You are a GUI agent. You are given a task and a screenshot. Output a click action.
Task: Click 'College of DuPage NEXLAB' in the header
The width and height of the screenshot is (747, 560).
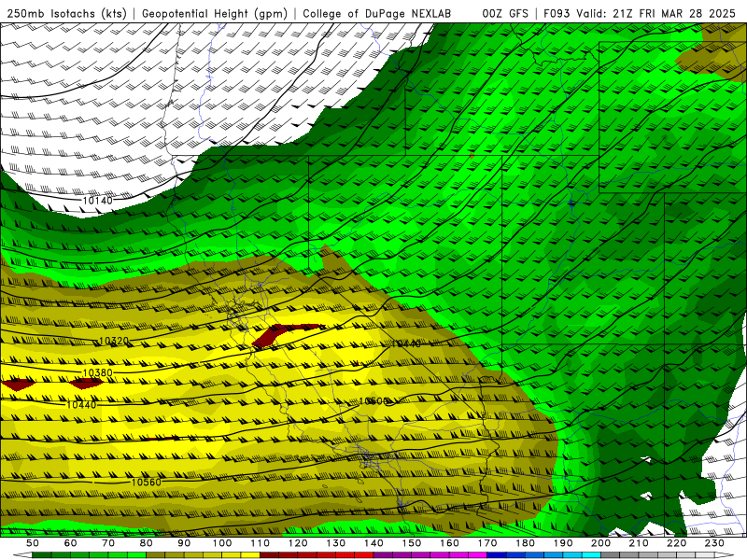pos(376,13)
